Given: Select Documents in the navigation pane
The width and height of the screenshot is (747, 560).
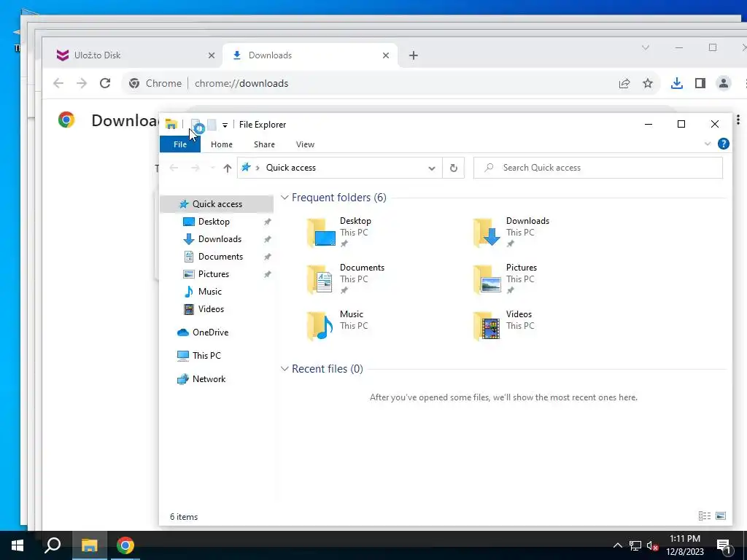Looking at the screenshot, I should point(220,257).
